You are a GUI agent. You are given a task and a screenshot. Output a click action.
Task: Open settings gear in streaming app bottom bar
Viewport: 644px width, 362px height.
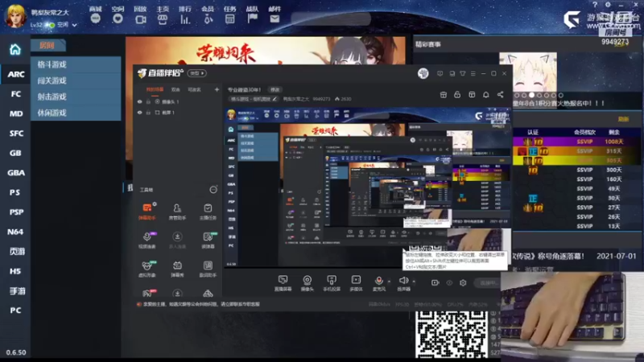click(x=463, y=283)
